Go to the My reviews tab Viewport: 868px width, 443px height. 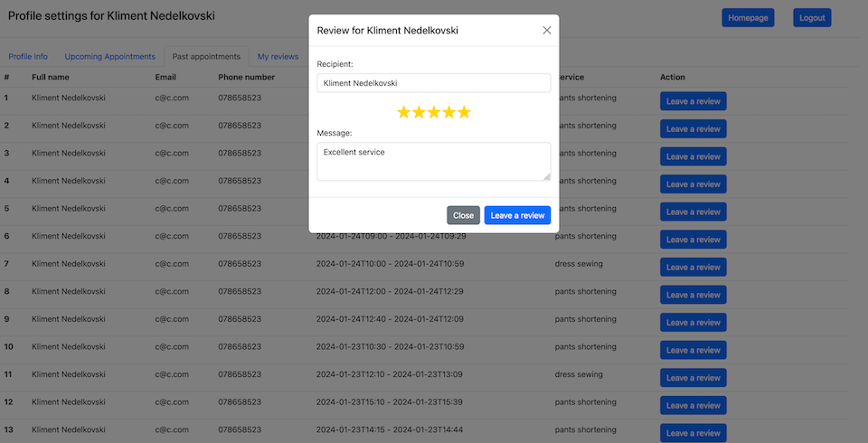pyautogui.click(x=278, y=56)
